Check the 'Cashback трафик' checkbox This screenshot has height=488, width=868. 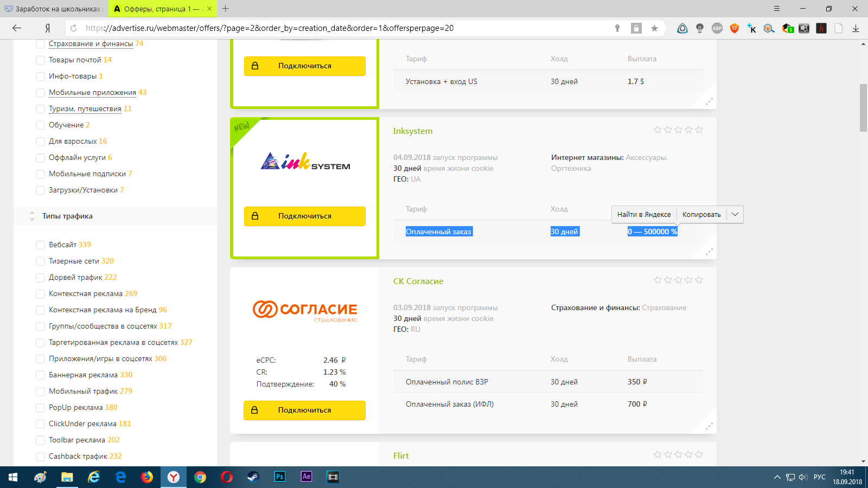click(x=40, y=457)
